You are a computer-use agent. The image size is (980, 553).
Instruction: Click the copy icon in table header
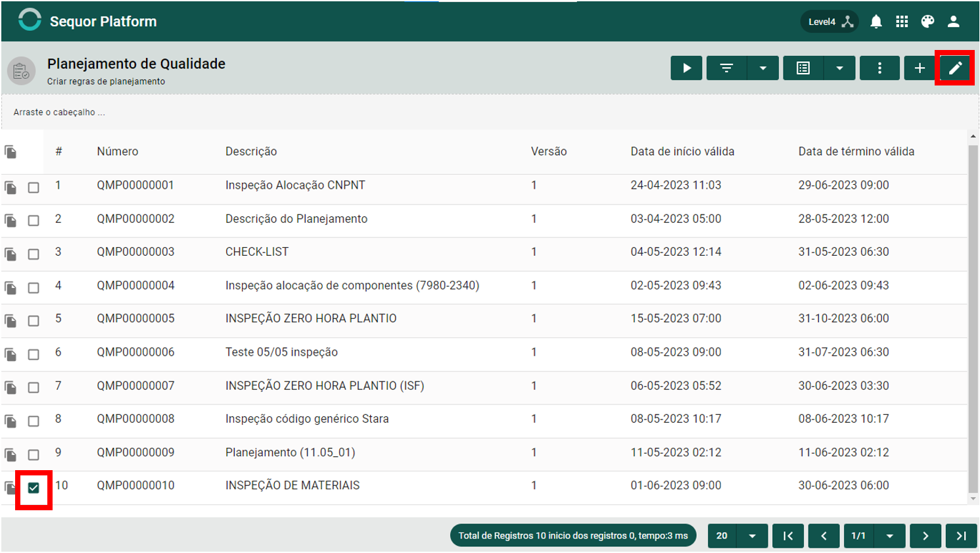click(11, 152)
